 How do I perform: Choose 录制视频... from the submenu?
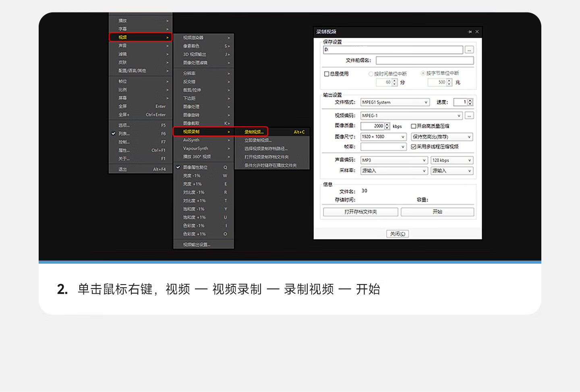point(254,132)
